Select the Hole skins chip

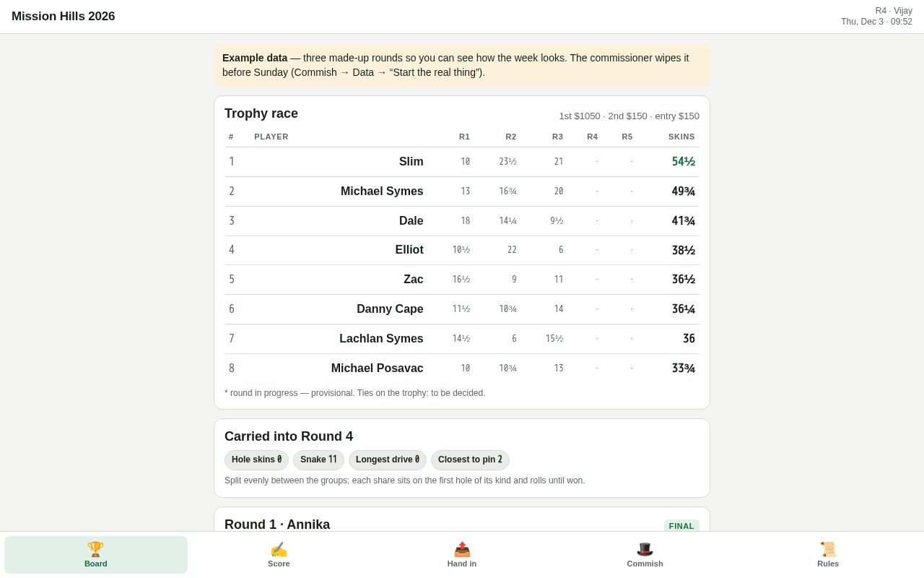coord(256,460)
